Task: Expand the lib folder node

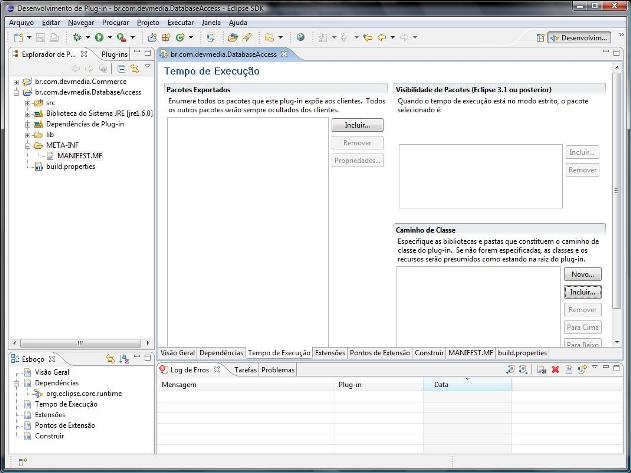Action: tap(27, 135)
